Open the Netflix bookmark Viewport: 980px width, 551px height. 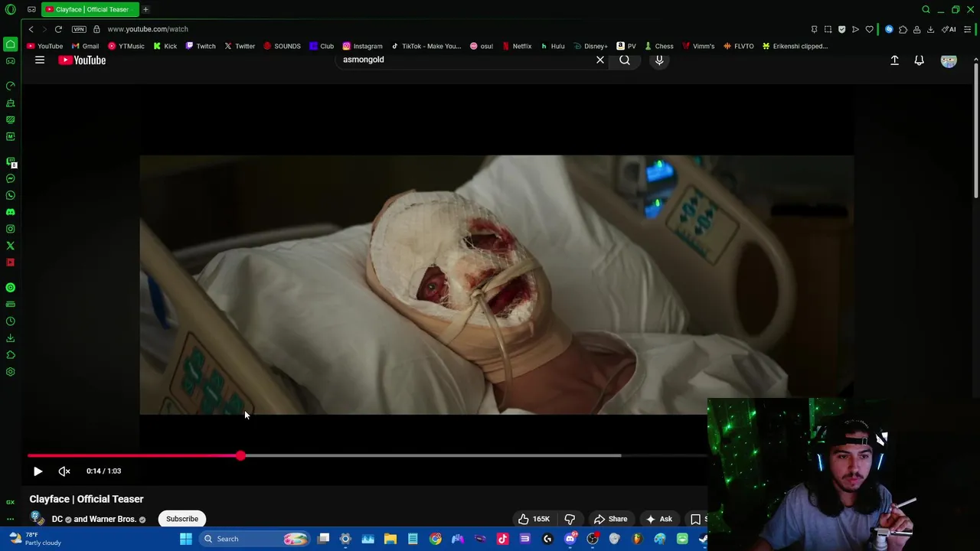point(517,46)
